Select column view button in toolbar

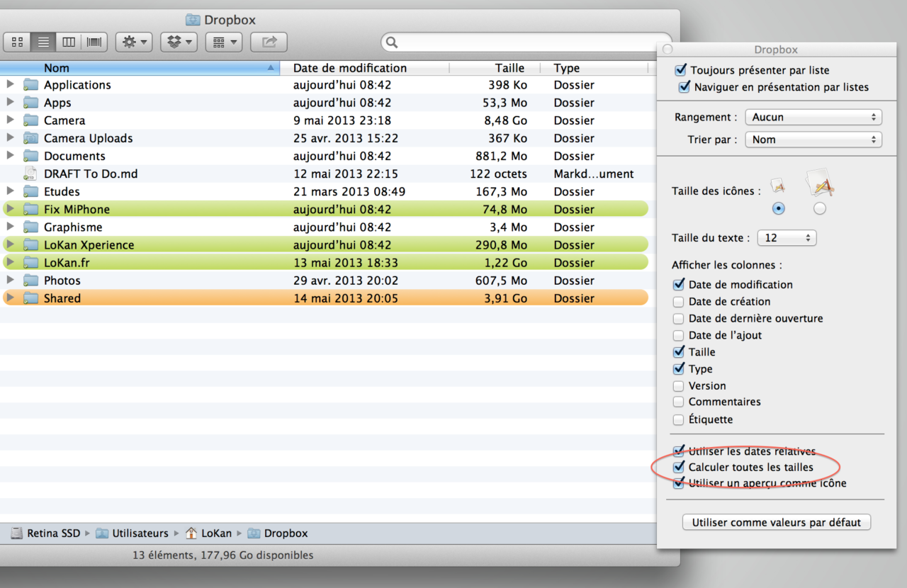tap(69, 42)
